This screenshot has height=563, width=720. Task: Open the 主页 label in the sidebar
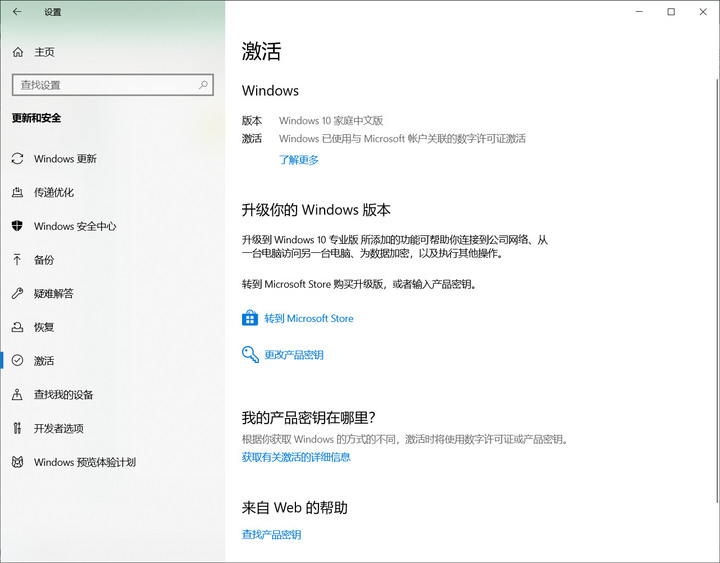pos(45,52)
